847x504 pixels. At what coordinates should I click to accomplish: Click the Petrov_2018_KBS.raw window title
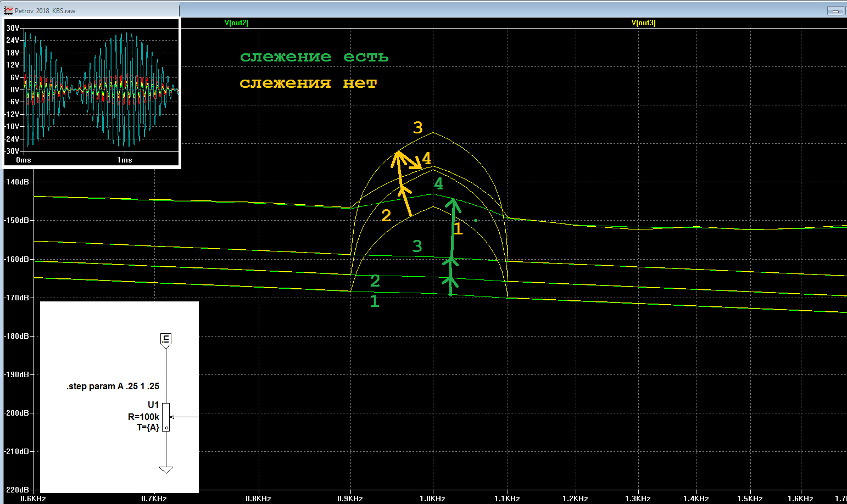(x=45, y=11)
